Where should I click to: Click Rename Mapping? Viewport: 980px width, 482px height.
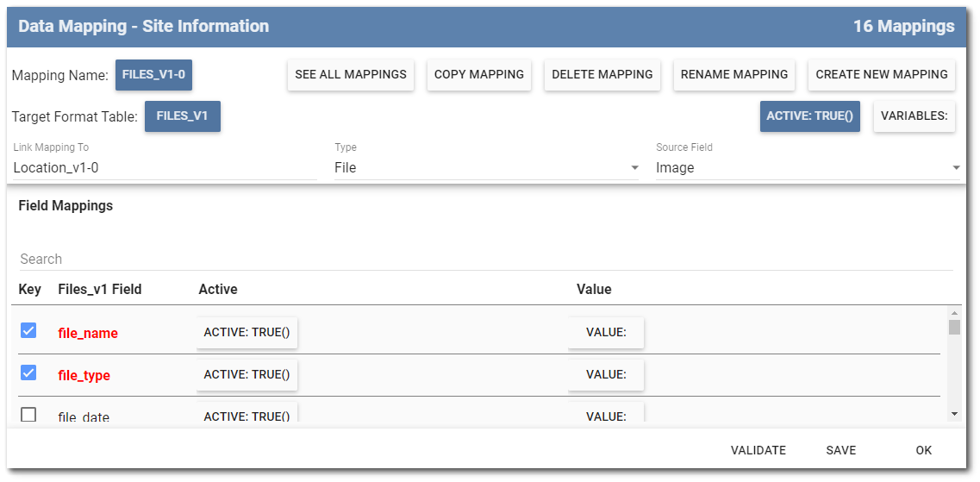[733, 75]
